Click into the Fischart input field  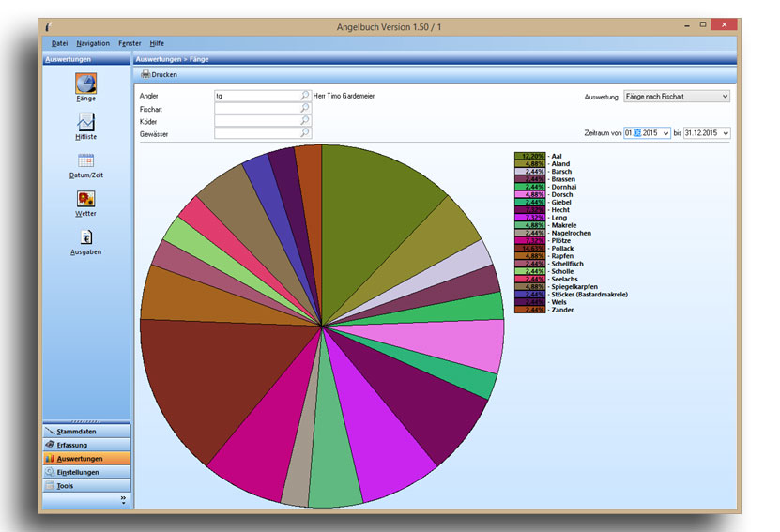click(x=256, y=109)
